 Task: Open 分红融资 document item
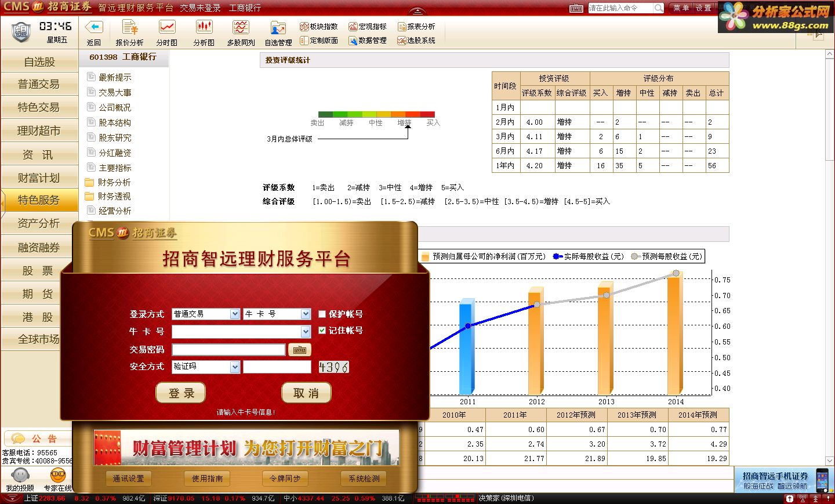109,153
